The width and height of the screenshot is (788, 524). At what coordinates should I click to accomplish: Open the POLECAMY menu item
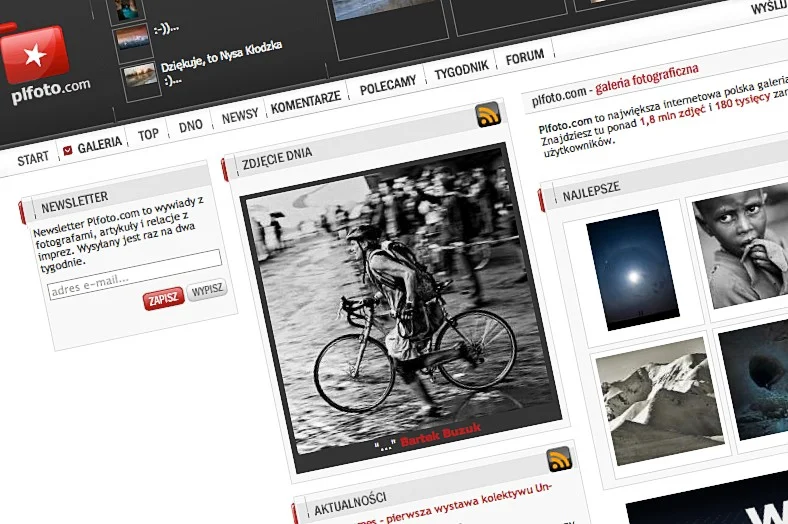[388, 85]
